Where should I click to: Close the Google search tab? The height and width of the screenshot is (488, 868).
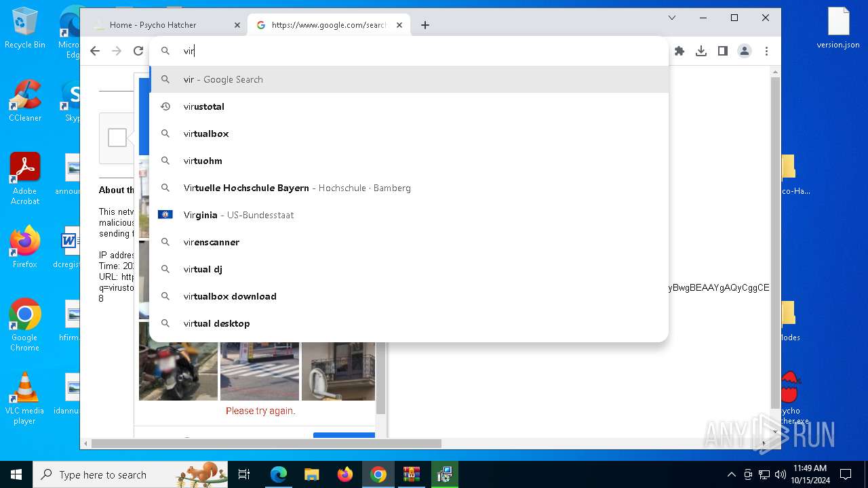(399, 25)
